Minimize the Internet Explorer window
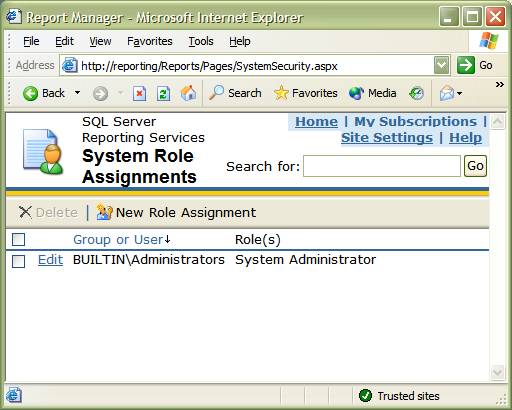 pos(449,16)
